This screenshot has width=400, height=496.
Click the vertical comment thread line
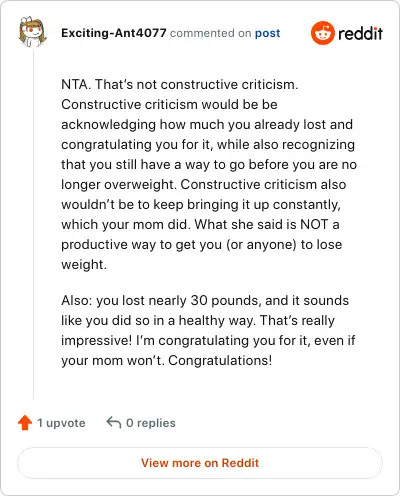[33, 223]
